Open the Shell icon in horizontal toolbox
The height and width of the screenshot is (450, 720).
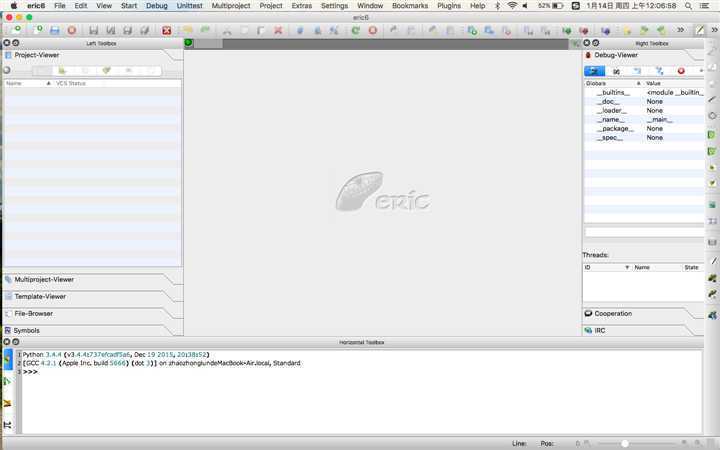8,359
